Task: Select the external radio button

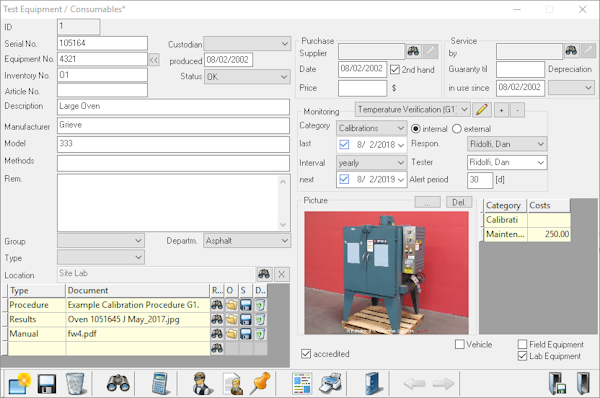Action: tap(457, 129)
